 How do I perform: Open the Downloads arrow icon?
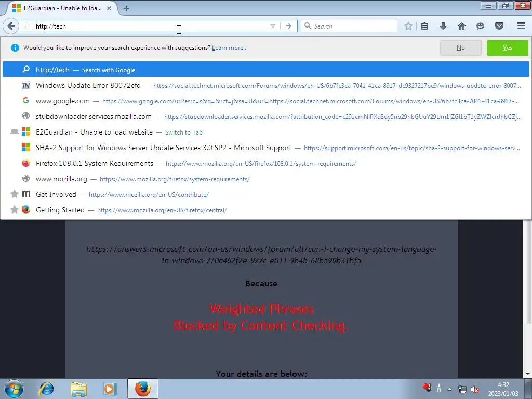pyautogui.click(x=443, y=26)
